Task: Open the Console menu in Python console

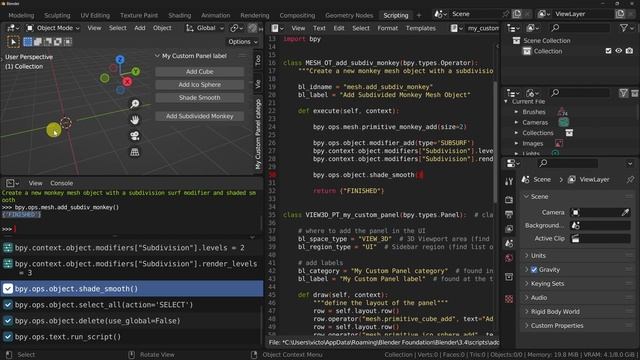Action: tap(62, 183)
